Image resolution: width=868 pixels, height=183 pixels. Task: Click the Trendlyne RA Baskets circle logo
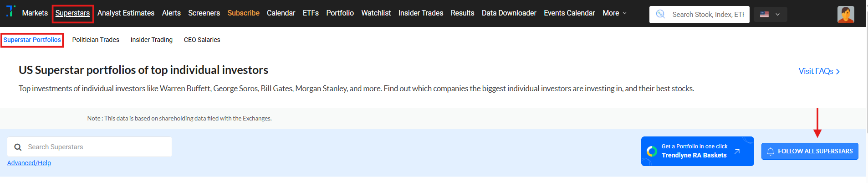(x=652, y=151)
